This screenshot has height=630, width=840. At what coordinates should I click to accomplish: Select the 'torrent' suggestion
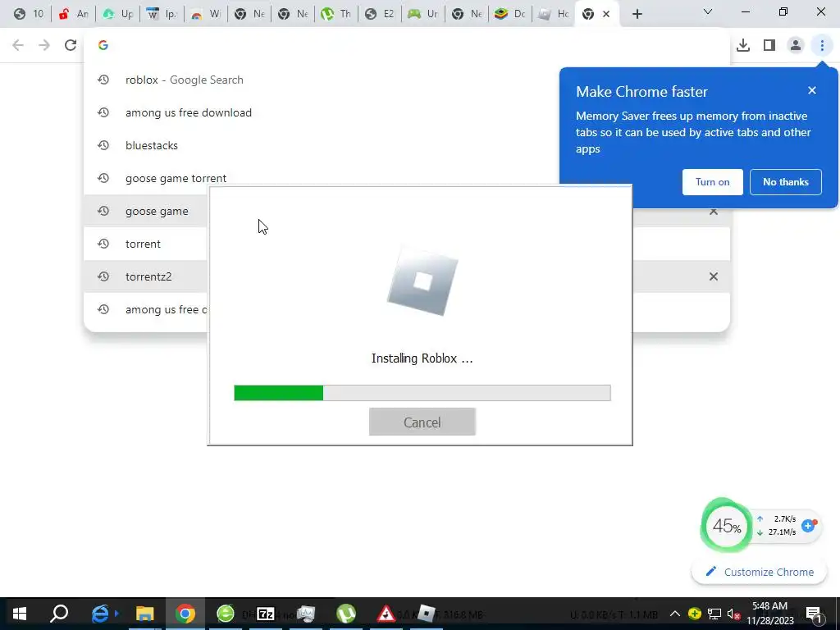[x=145, y=244]
